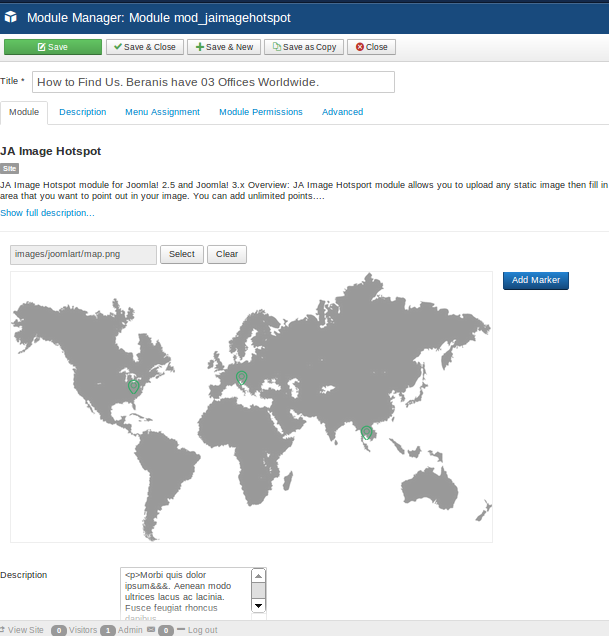
Task: Open the Description tab
Action: pyautogui.click(x=83, y=112)
